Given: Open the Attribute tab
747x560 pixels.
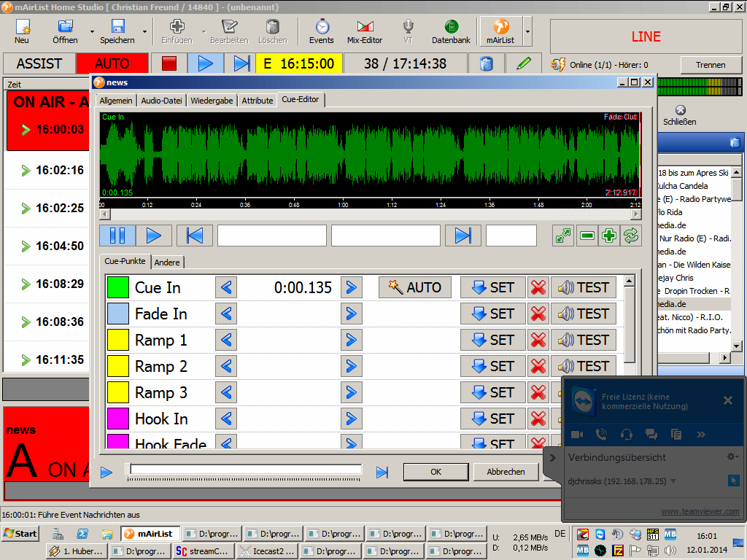Looking at the screenshot, I should point(258,101).
